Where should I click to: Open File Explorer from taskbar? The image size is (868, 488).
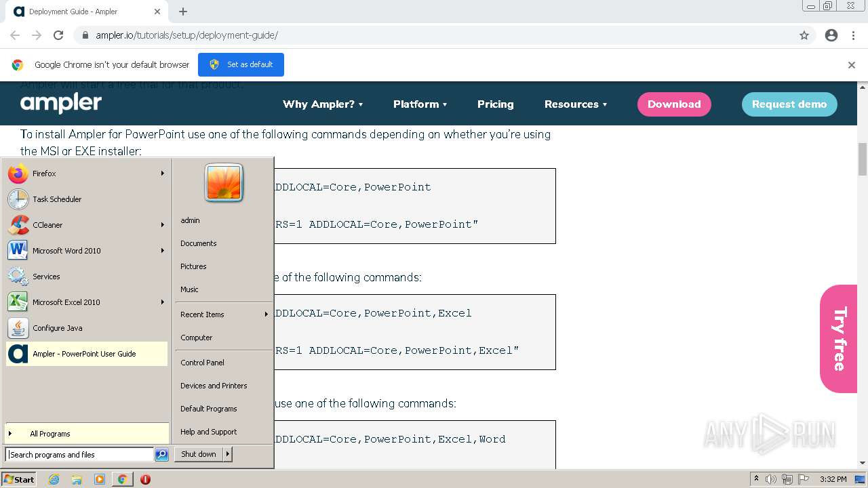click(x=77, y=479)
